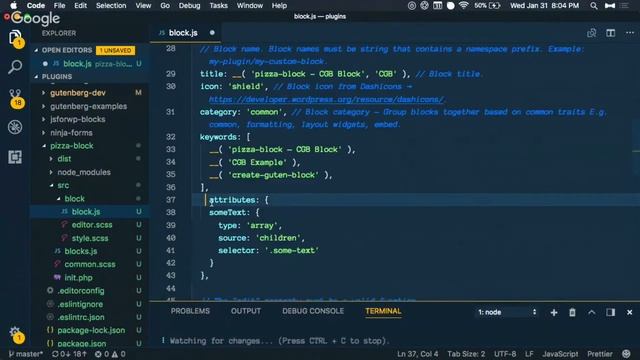This screenshot has width=640, height=360.
Task: Click the unsaved dot on block.js tab
Action: point(212,33)
